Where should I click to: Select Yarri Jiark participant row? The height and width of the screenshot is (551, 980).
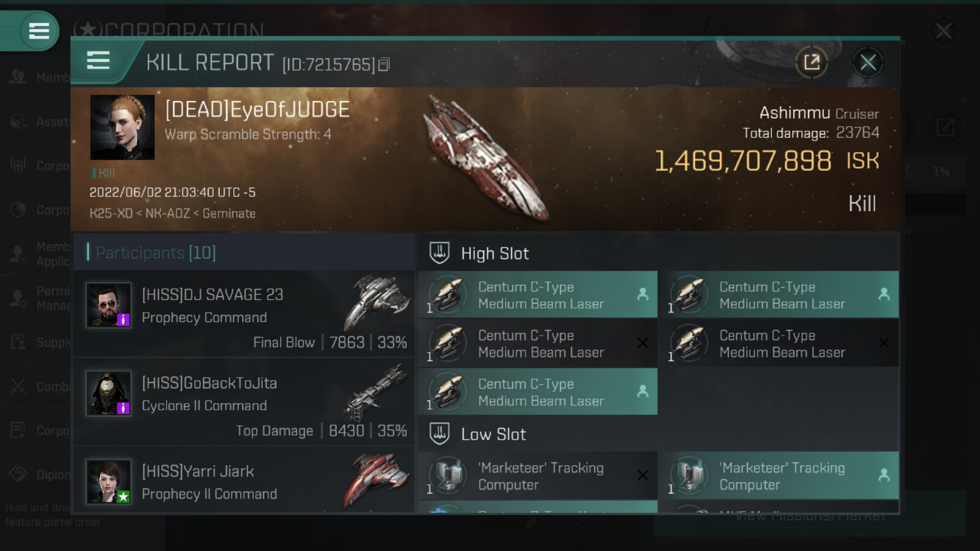coord(244,481)
